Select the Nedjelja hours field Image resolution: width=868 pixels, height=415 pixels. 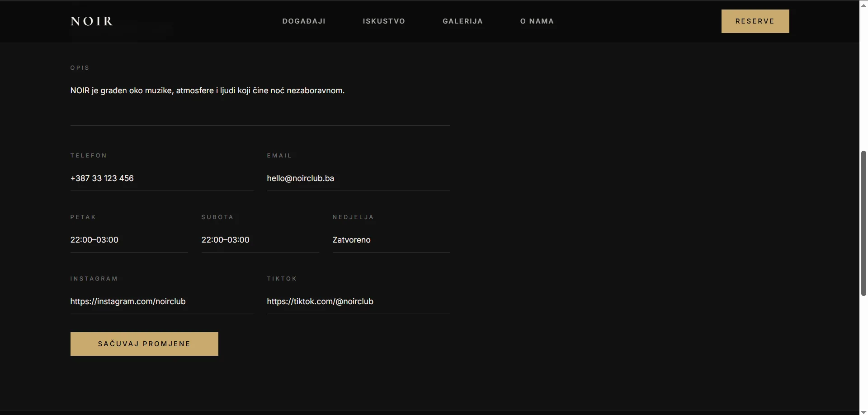[x=391, y=240]
